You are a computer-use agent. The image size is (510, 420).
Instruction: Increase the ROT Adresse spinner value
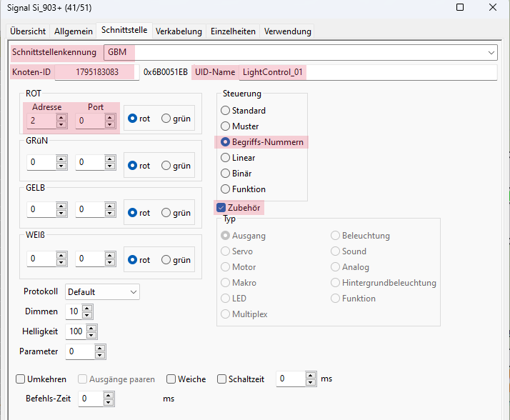[x=61, y=118]
